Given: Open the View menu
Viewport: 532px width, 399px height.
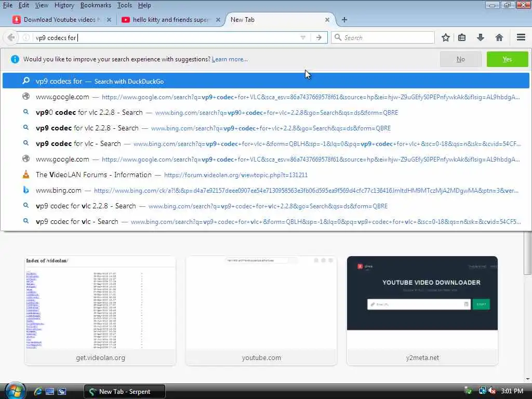Looking at the screenshot, I should [42, 5].
